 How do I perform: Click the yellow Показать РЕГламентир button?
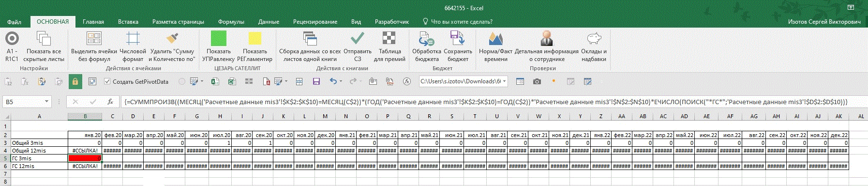pyautogui.click(x=255, y=46)
